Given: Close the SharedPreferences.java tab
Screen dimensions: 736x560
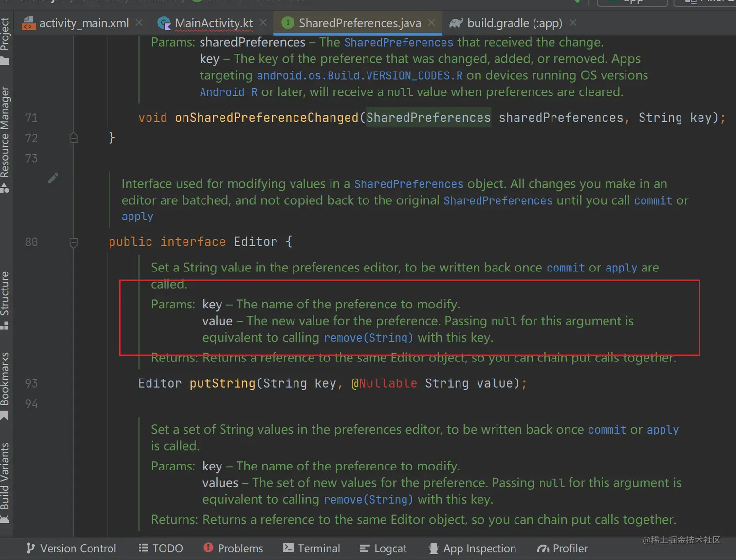Looking at the screenshot, I should coord(432,23).
